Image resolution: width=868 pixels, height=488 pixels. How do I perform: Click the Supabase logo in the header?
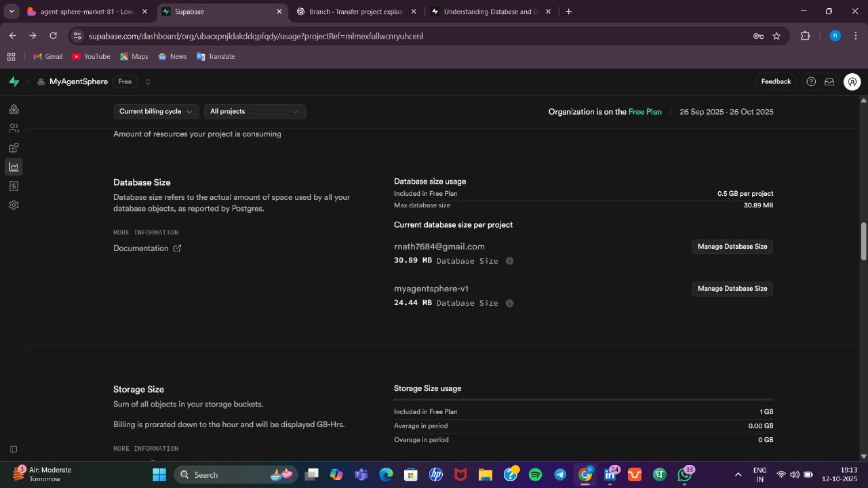point(14,81)
